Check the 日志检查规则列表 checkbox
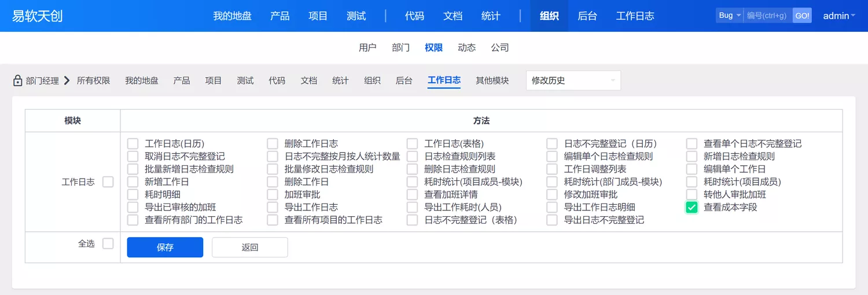This screenshot has height=295, width=868. [412, 156]
